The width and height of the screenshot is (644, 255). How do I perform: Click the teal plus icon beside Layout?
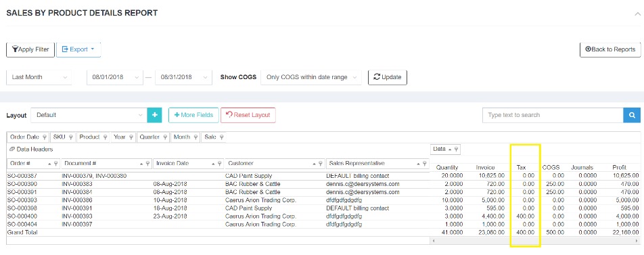tap(154, 115)
